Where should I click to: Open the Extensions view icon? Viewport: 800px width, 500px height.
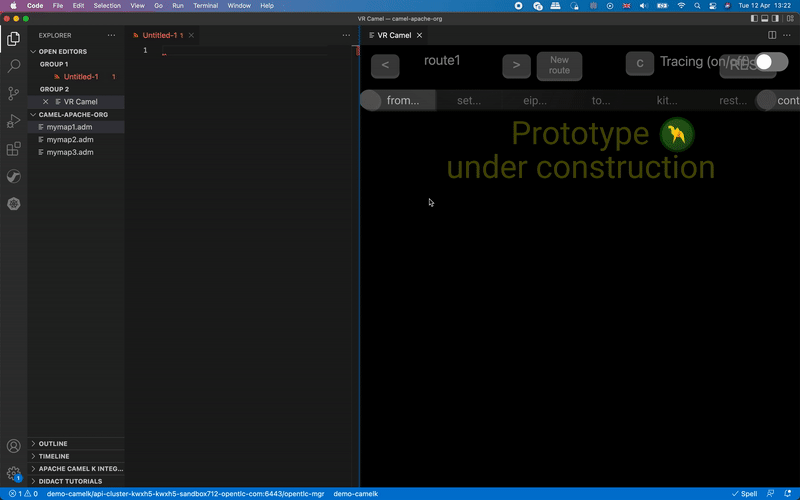(14, 149)
